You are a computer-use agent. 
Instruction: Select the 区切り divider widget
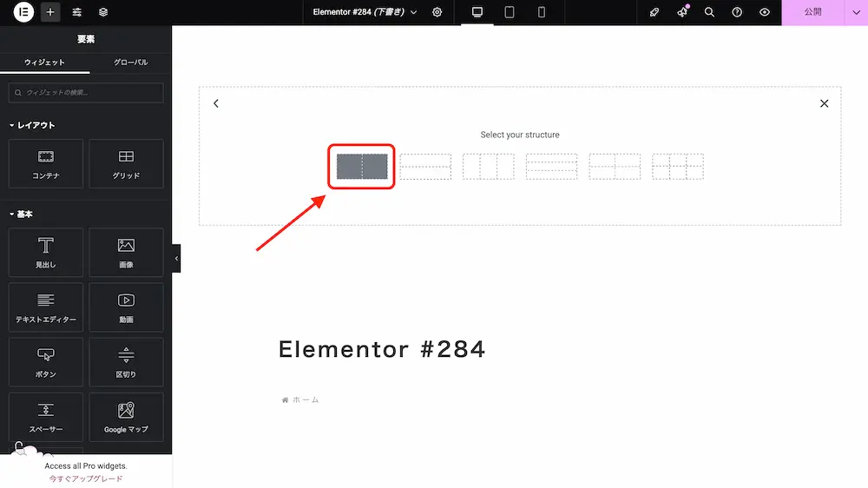click(x=126, y=362)
